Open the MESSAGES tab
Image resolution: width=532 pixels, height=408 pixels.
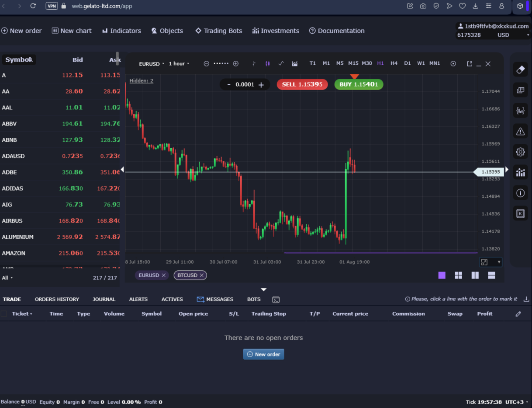click(x=215, y=300)
